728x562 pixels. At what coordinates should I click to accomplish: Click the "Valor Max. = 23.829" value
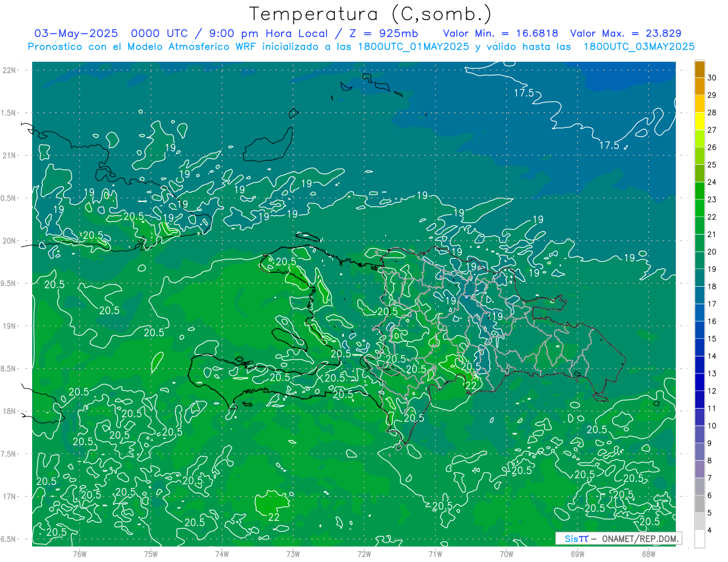point(625,33)
